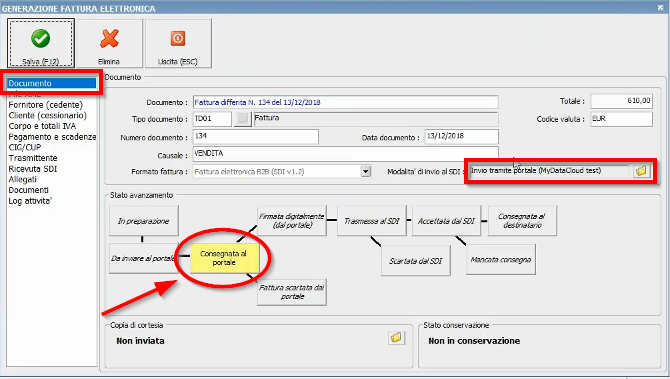Expand the Formato fattura dropdown arrow
This screenshot has width=670, height=379.
365,171
